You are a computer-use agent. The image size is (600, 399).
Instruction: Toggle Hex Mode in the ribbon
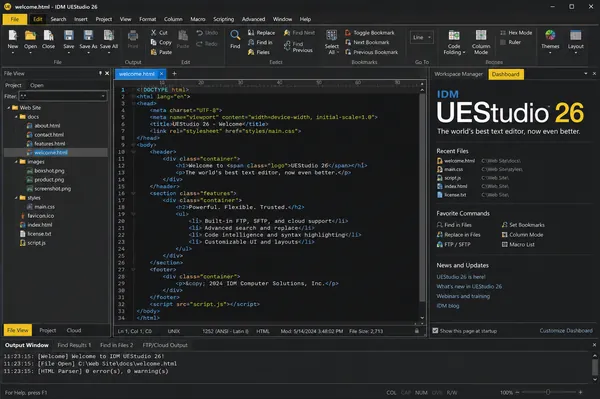click(516, 33)
